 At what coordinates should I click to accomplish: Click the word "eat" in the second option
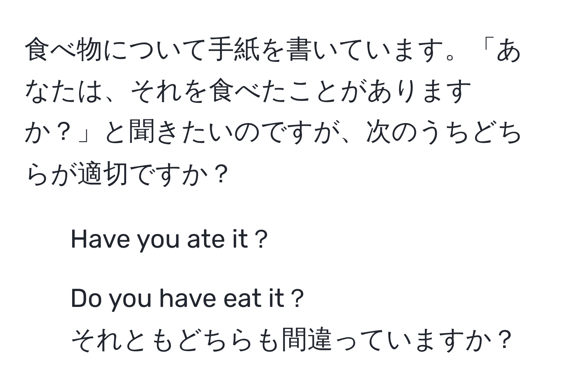[242, 300]
